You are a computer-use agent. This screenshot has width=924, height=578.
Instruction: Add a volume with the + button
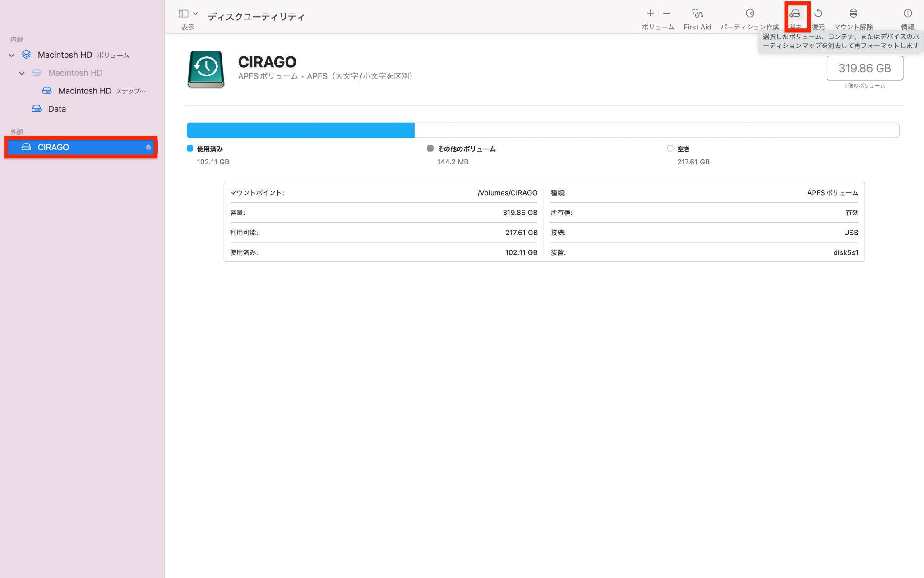click(650, 13)
